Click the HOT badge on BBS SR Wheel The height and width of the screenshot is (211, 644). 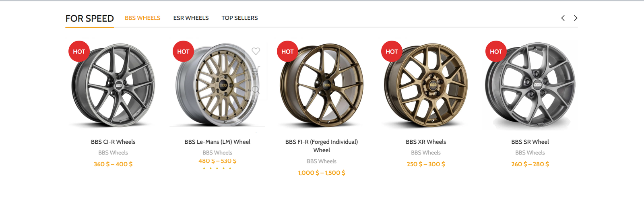[496, 52]
